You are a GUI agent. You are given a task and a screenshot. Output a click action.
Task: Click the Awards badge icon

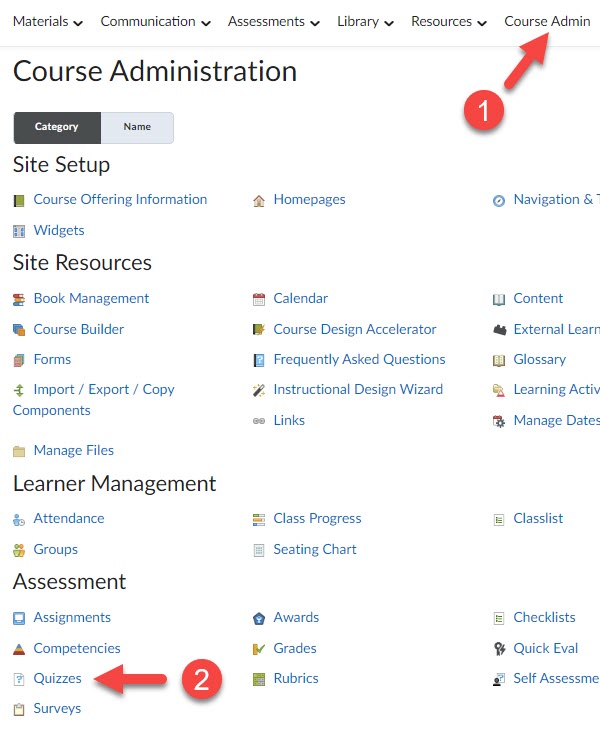pos(259,618)
